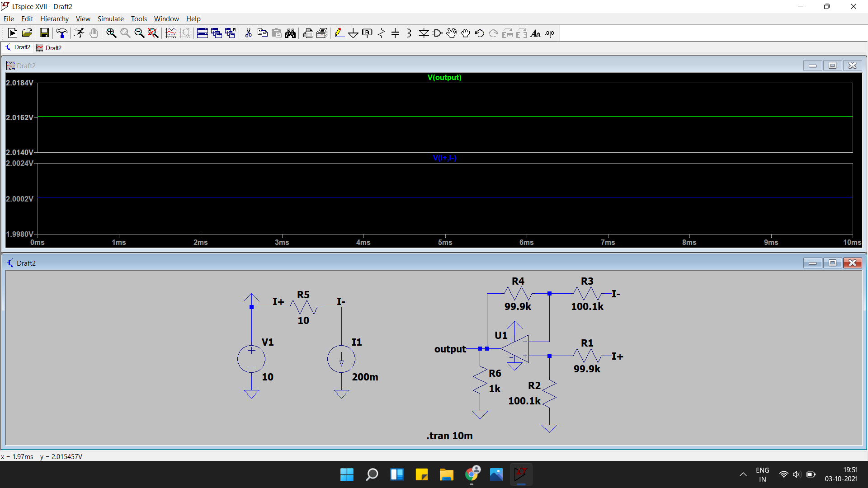Click the R4 value 99.9k

coord(518,306)
